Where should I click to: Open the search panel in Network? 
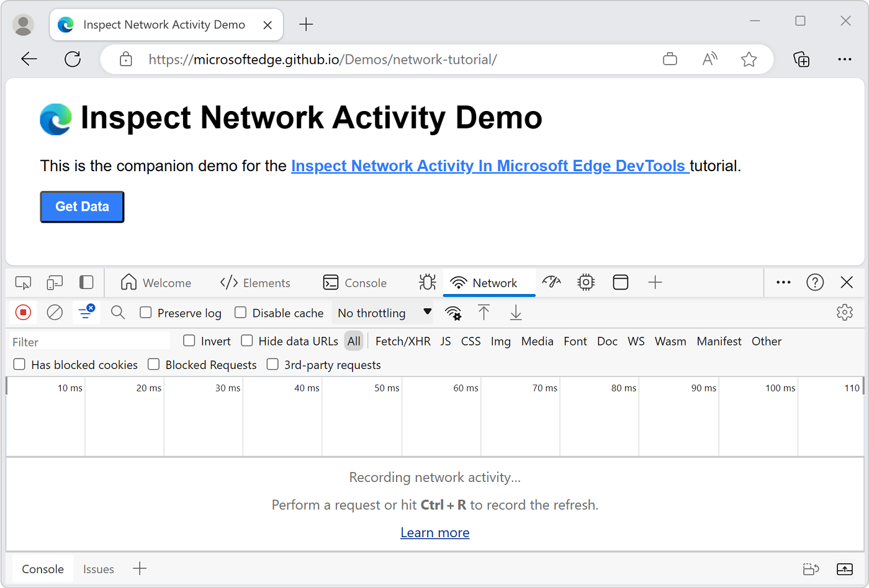click(117, 312)
